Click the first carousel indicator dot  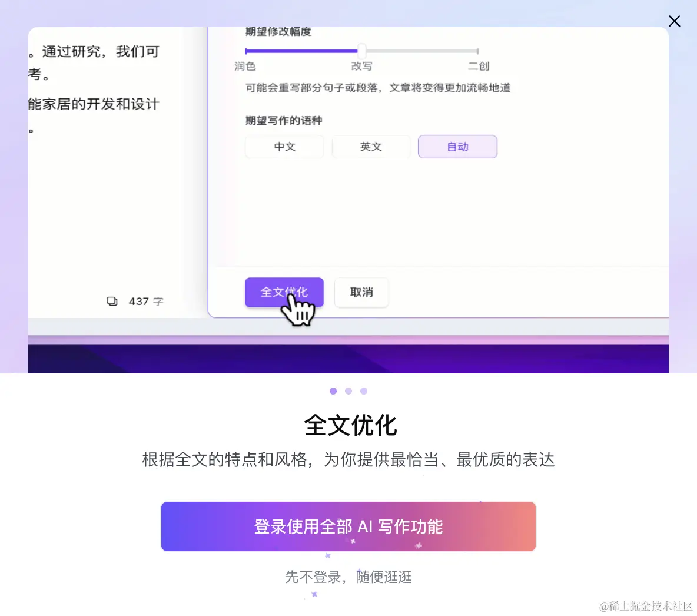coord(333,391)
